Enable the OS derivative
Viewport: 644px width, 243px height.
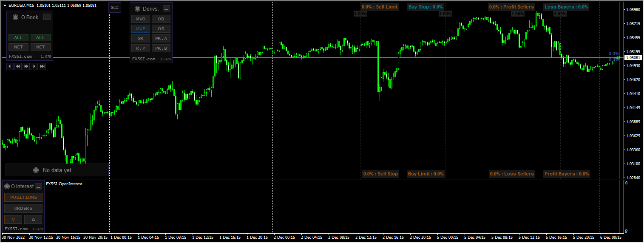click(161, 29)
